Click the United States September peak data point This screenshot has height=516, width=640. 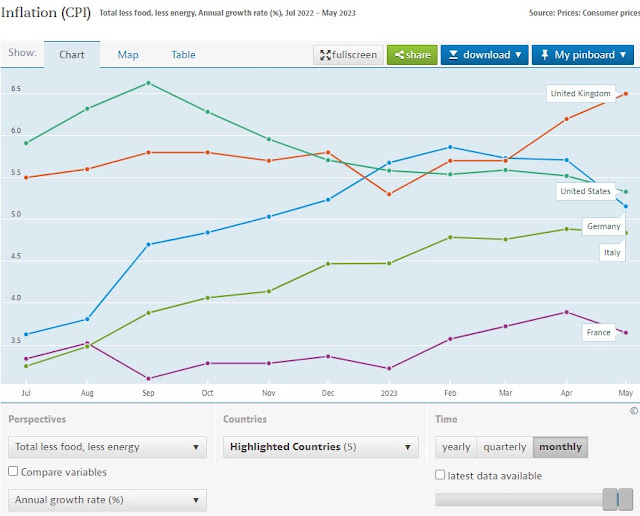149,83
